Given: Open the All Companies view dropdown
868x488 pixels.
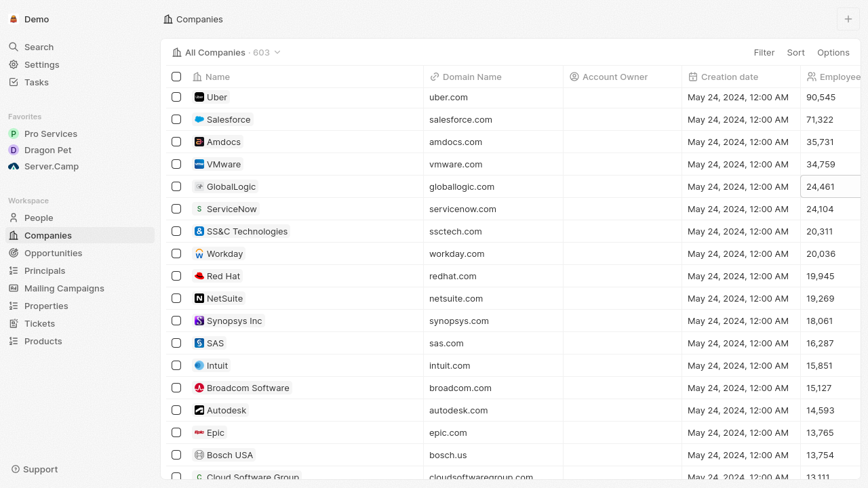Looking at the screenshot, I should [226, 52].
